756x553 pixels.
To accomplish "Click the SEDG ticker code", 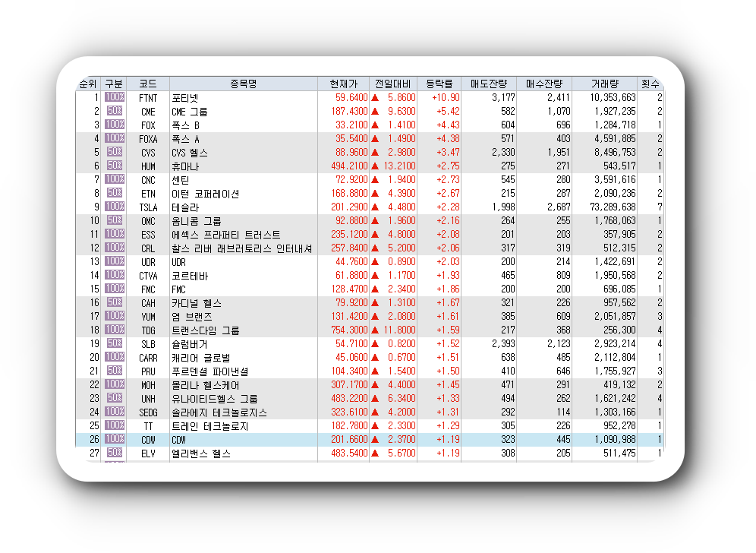I will click(x=148, y=412).
